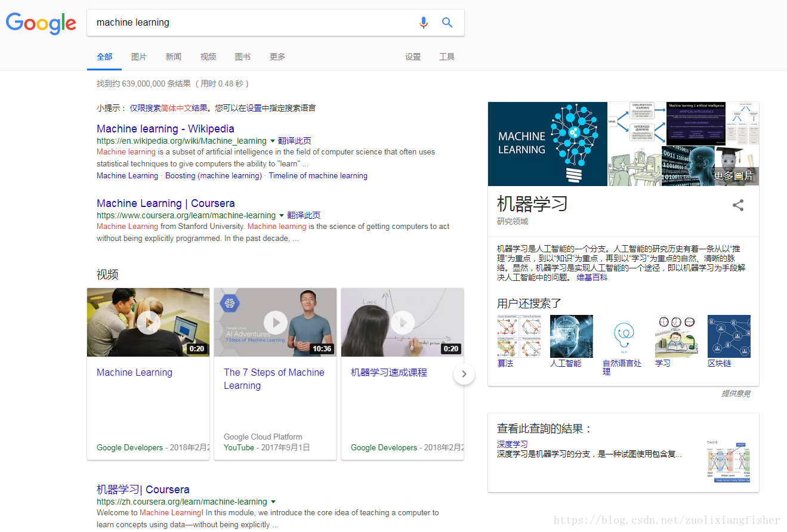Click the 区块链 label link
The height and width of the screenshot is (532, 787).
pyautogui.click(x=720, y=363)
